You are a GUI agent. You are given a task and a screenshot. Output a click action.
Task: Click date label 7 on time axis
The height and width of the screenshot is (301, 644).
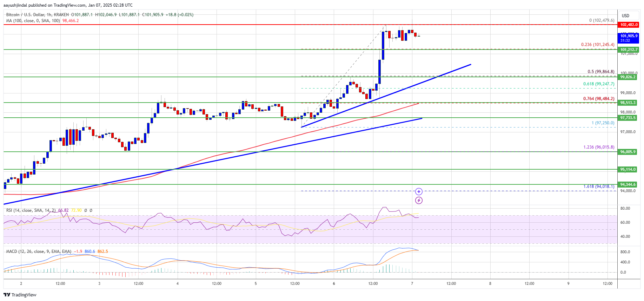[412, 283]
